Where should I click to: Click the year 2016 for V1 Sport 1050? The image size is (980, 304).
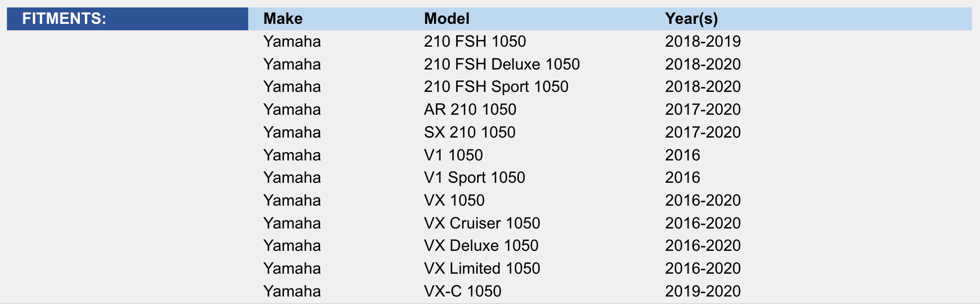click(682, 177)
